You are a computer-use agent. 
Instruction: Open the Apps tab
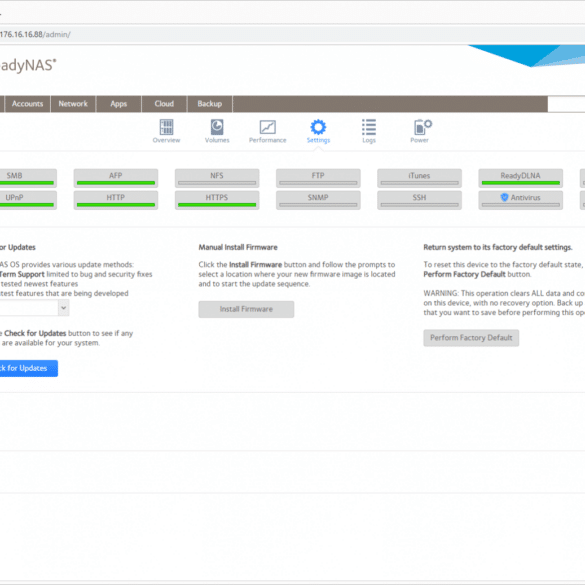[119, 104]
